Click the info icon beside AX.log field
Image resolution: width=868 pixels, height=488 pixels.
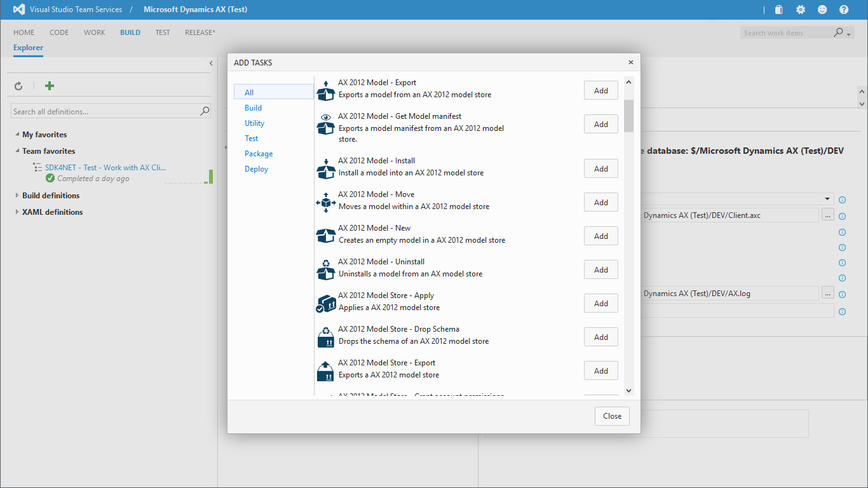[843, 294]
